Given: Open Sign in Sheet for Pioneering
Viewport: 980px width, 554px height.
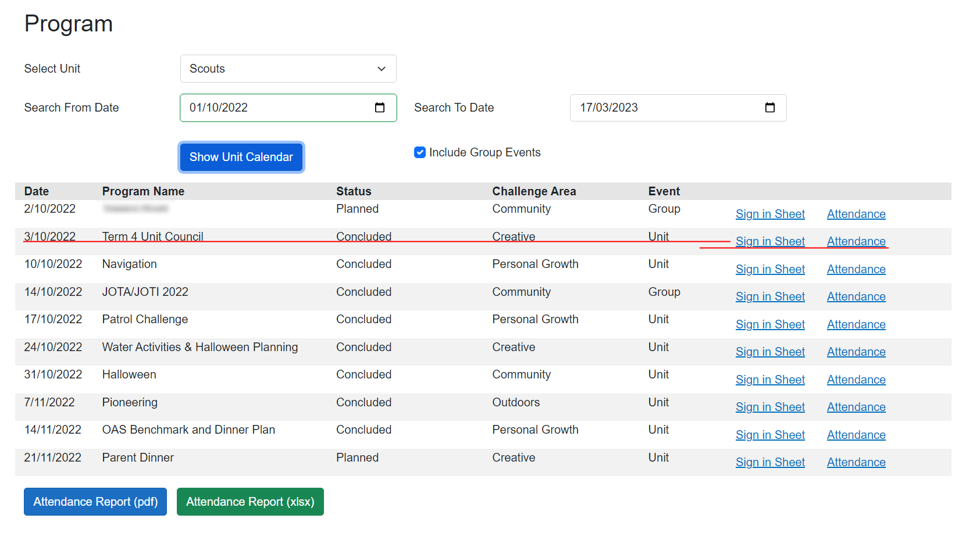Looking at the screenshot, I should [770, 406].
